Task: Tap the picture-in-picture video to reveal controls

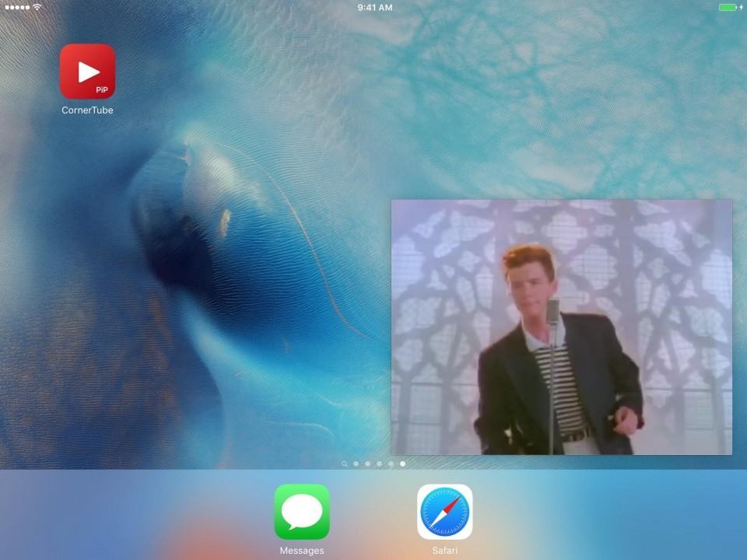Action: pyautogui.click(x=562, y=327)
